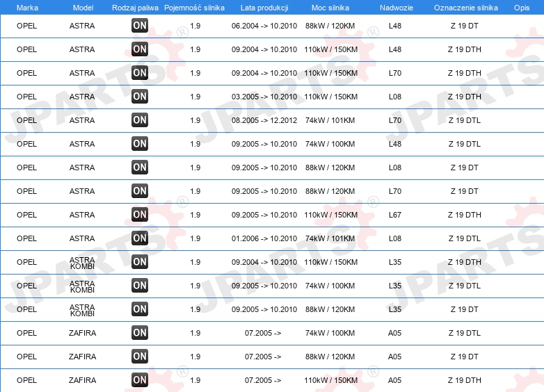Select the date range 03.2005 -> 10.2010
This screenshot has width=544, height=392.
click(264, 97)
